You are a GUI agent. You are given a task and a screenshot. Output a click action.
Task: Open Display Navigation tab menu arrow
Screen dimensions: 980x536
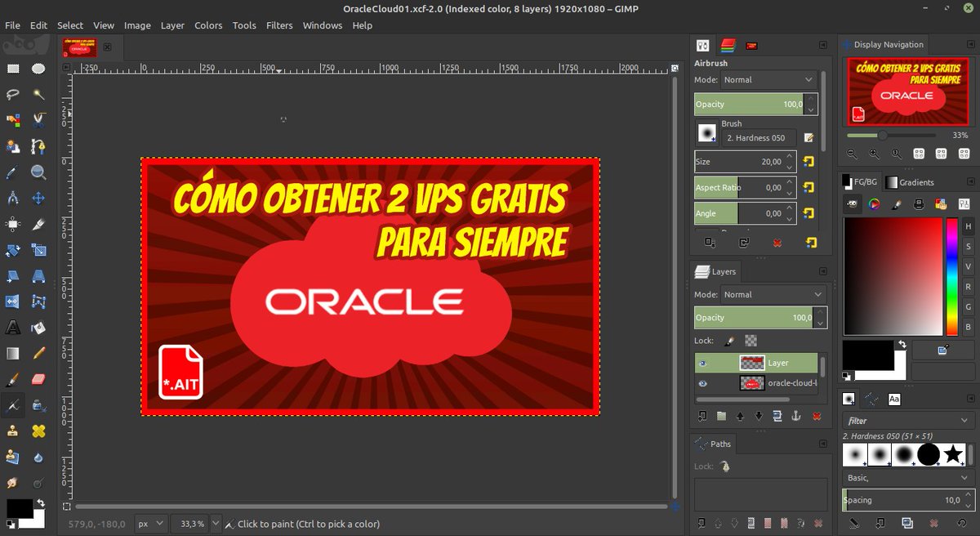[x=971, y=45]
